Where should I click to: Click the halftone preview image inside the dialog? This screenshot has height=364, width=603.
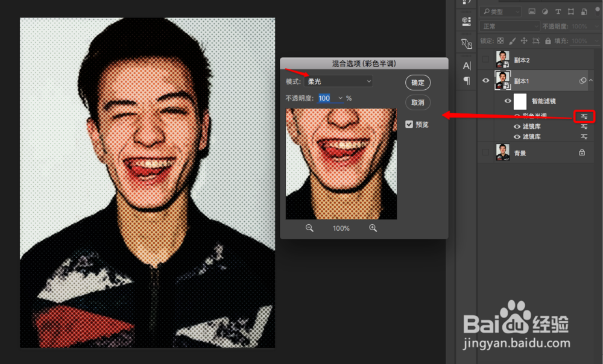point(341,164)
